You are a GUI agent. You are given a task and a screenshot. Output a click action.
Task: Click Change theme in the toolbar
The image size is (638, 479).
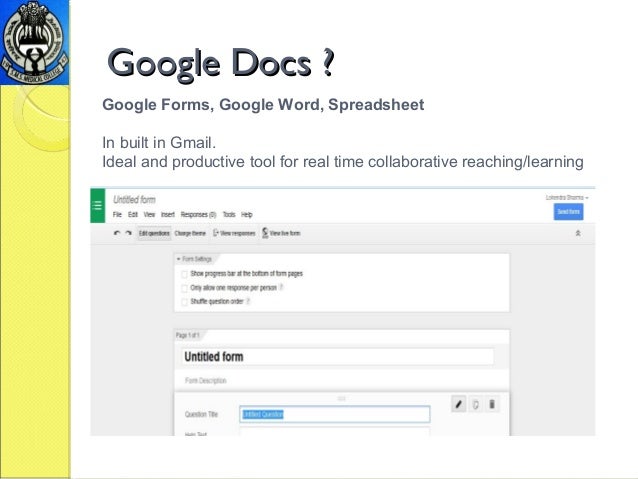(x=190, y=233)
